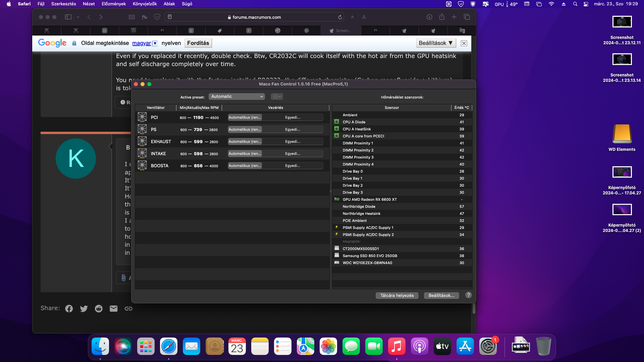Image resolution: width=644 pixels, height=362 pixels.
Task: Open the Könyvjelzők menu in menu bar
Action: coord(145,4)
